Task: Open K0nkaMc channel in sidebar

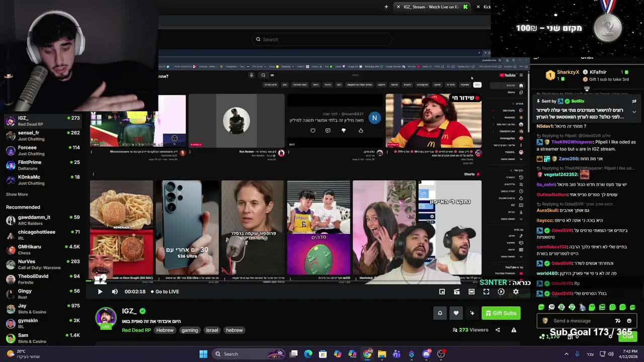Action: [x=42, y=180]
